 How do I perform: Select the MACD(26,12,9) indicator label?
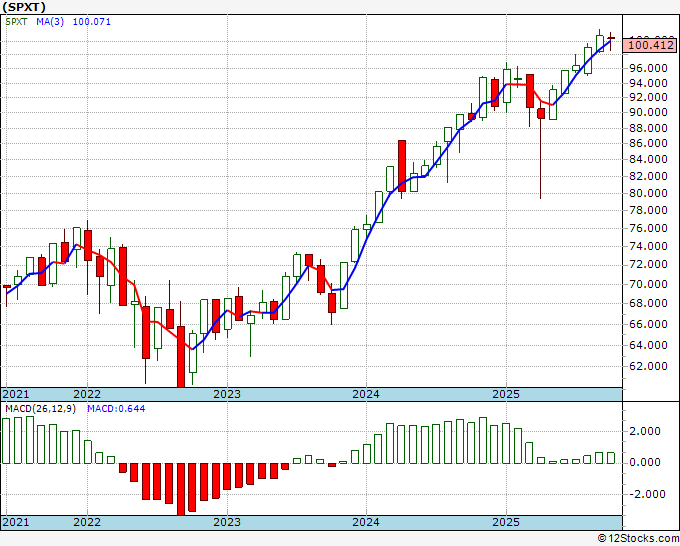[x=40, y=409]
